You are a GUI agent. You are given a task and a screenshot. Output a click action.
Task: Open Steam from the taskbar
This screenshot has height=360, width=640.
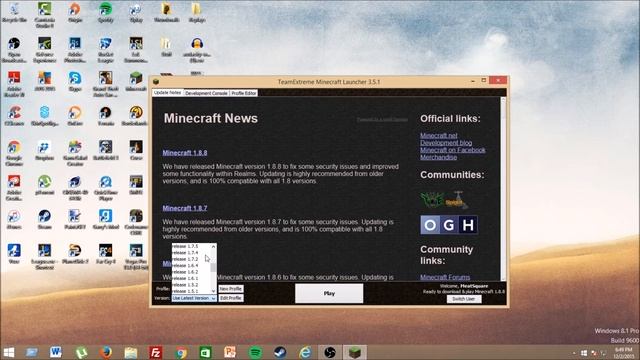280,352
